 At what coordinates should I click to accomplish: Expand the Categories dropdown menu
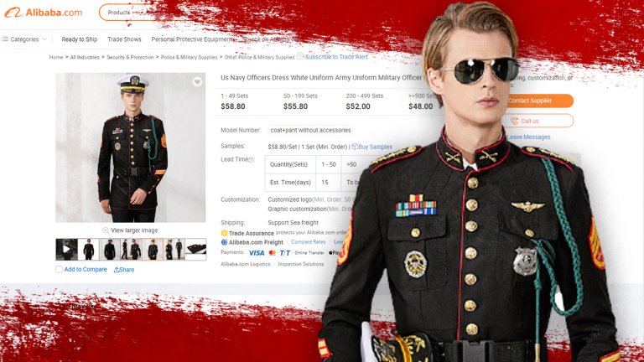[23, 39]
